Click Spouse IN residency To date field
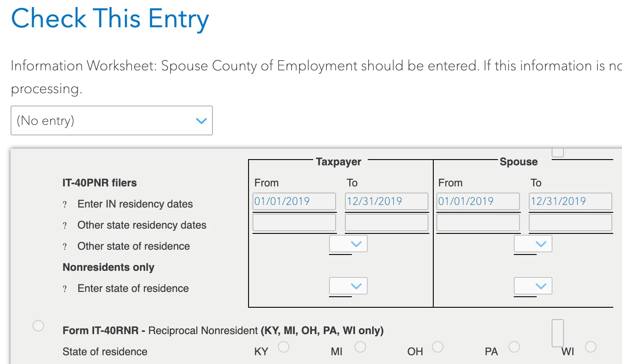The height and width of the screenshot is (364, 622). (571, 201)
